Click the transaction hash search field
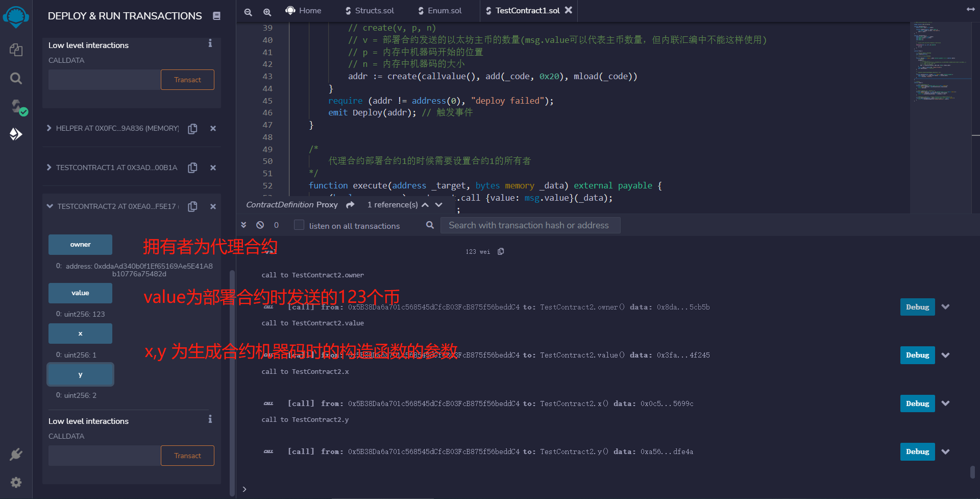The width and height of the screenshot is (980, 499). pyautogui.click(x=530, y=225)
